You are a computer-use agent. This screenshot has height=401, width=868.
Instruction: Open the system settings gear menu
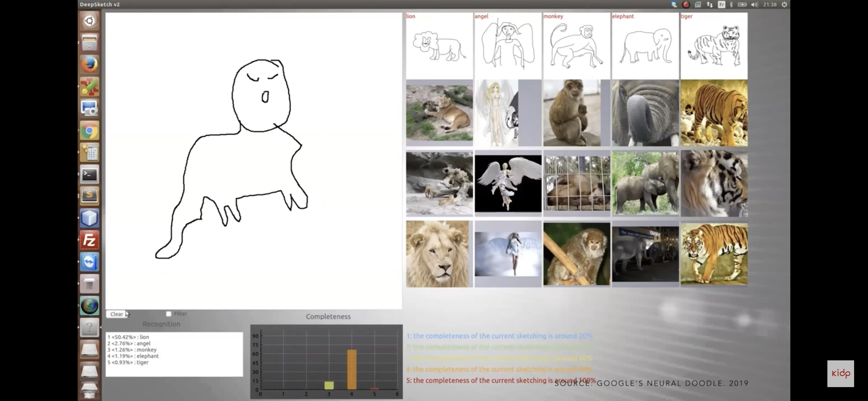(x=784, y=5)
